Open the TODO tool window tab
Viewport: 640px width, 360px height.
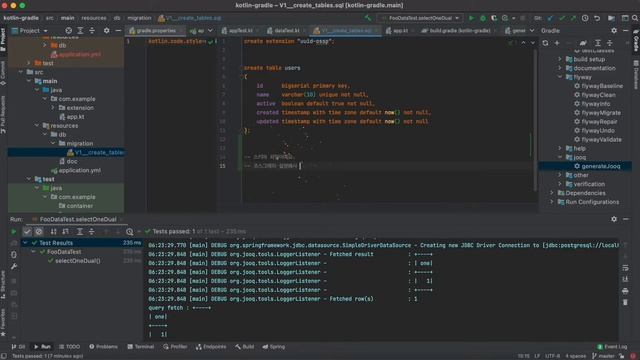[x=69, y=347]
